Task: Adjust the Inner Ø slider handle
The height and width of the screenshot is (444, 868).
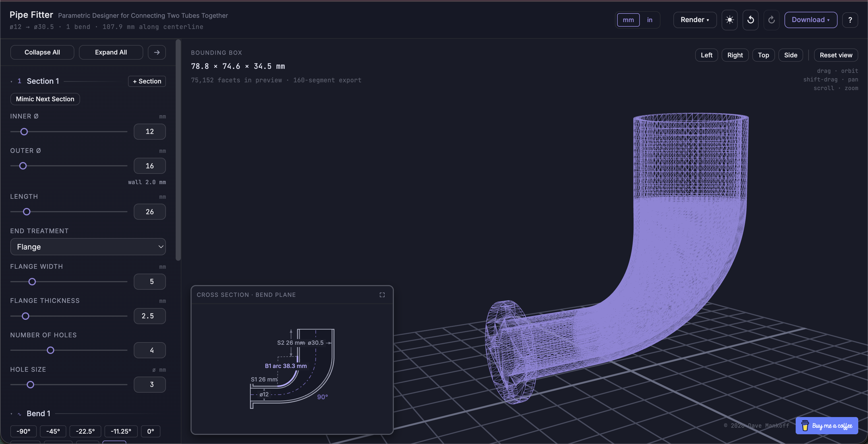Action: click(24, 132)
